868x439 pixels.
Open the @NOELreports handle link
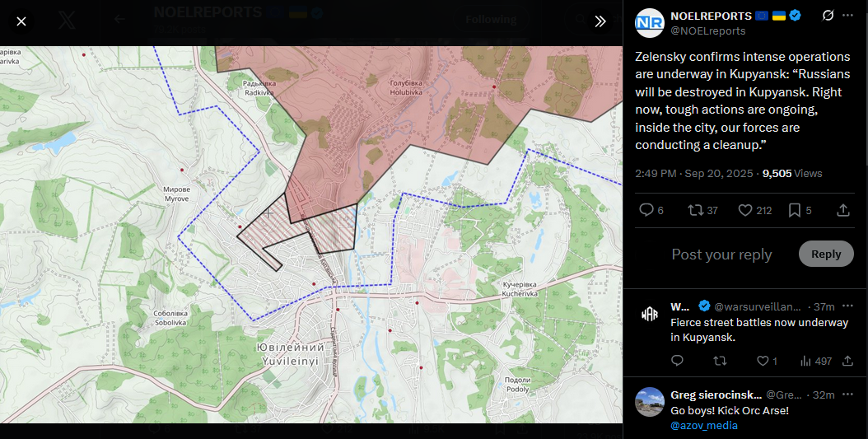coord(708,31)
